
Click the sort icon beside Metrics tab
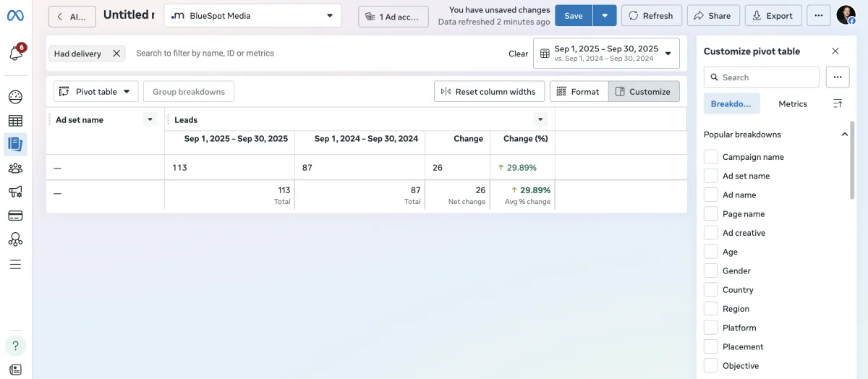(838, 104)
